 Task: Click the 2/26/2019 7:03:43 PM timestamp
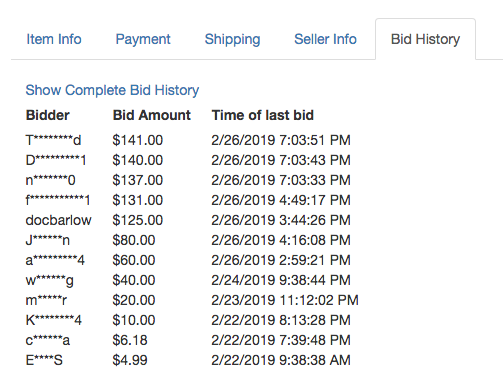click(281, 160)
